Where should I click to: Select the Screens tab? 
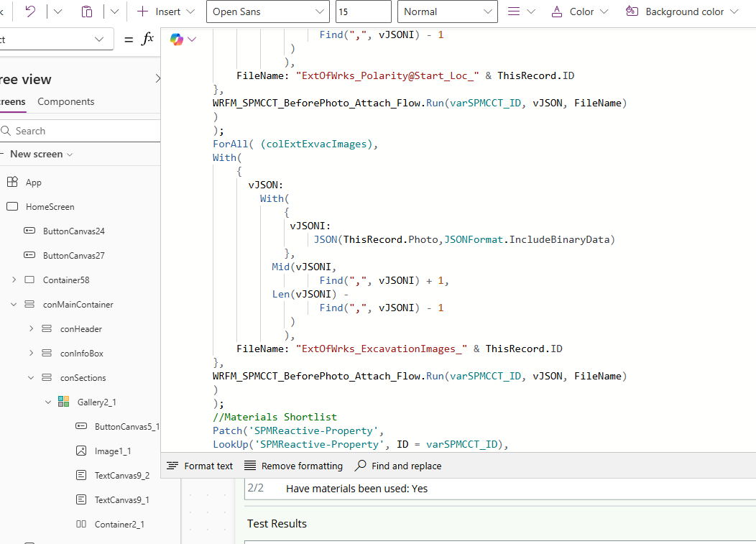click(x=13, y=101)
